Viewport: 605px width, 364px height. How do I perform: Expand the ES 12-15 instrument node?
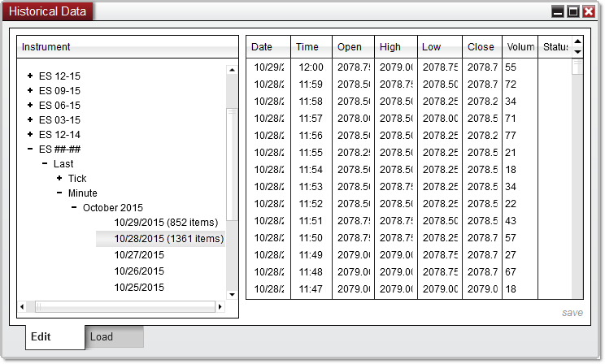pyautogui.click(x=30, y=76)
